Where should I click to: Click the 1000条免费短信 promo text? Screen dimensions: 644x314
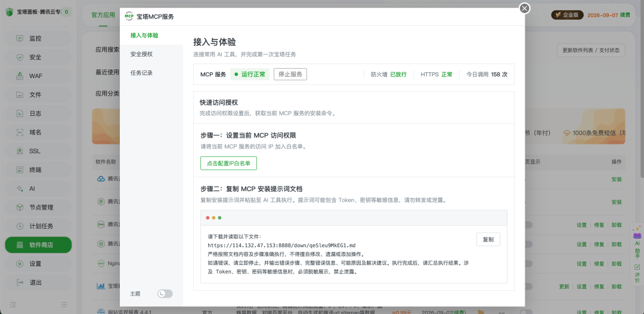pyautogui.click(x=599, y=133)
